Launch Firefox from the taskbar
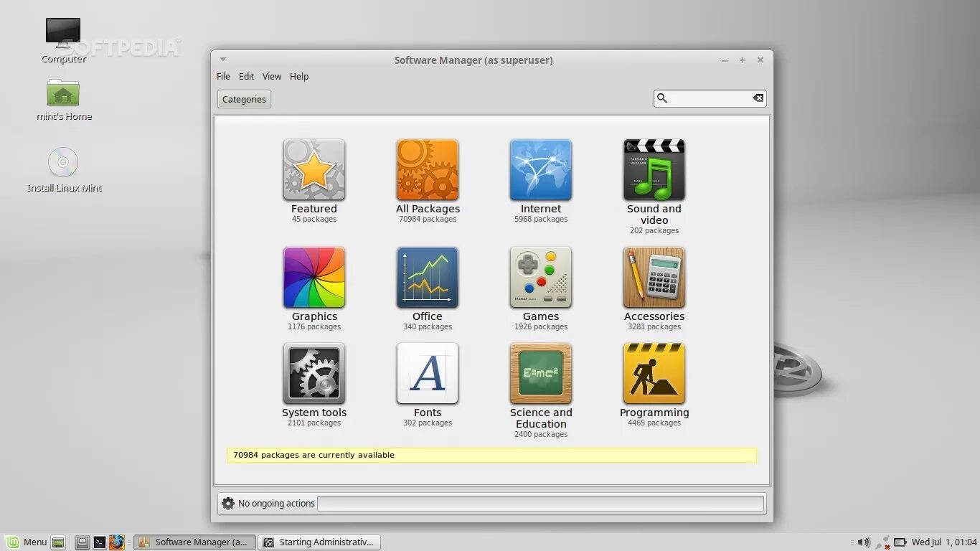This screenshot has width=980, height=551. (x=117, y=542)
